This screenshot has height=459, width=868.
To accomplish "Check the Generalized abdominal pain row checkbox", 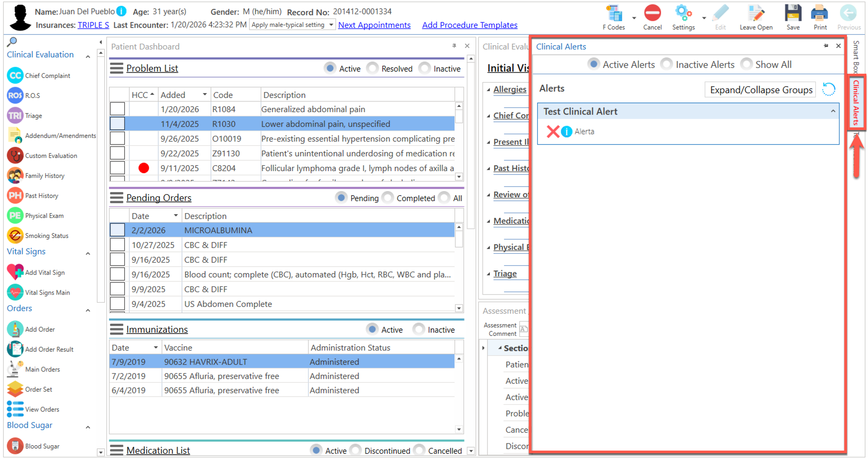I will click(117, 109).
